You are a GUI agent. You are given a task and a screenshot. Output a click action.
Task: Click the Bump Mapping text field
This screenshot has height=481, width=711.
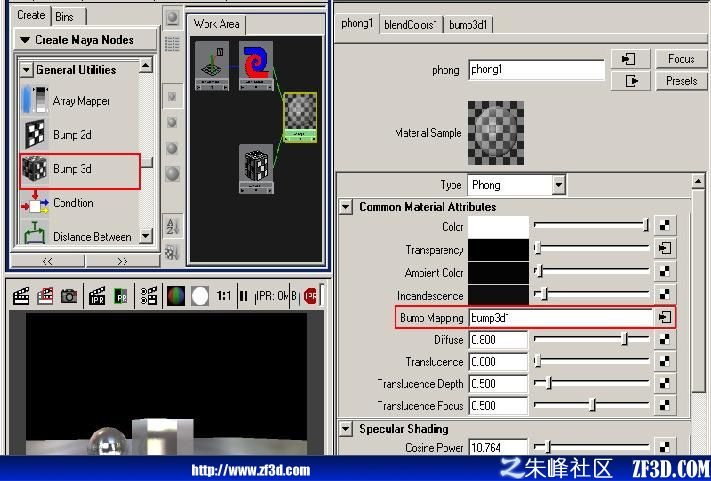[560, 317]
